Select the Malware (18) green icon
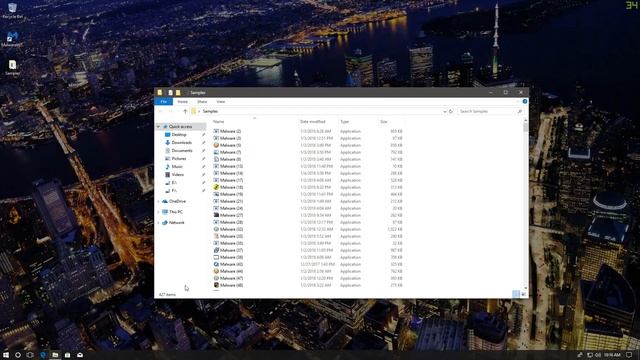 (216, 187)
